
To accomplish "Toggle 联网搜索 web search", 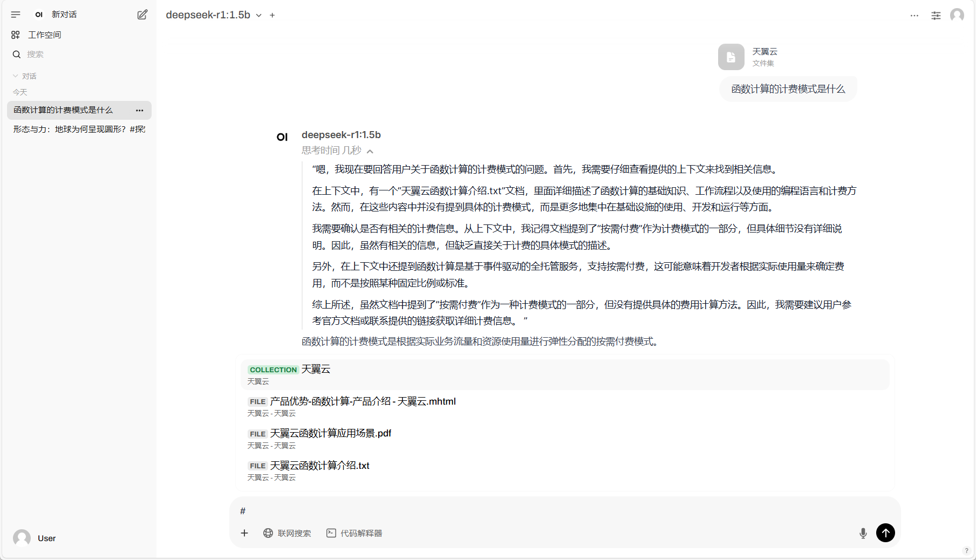I will [x=287, y=533].
